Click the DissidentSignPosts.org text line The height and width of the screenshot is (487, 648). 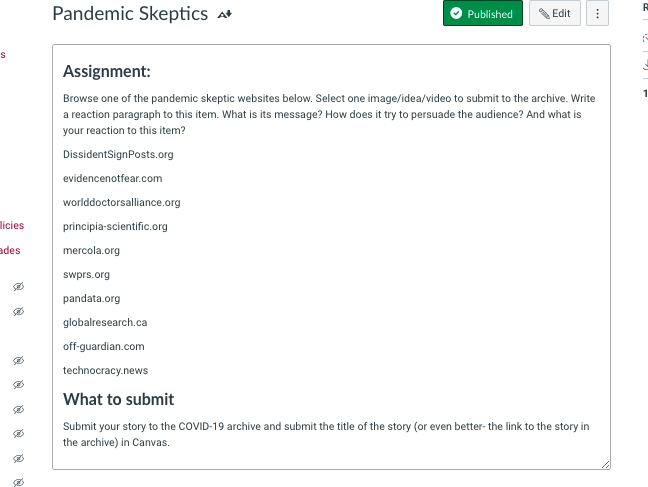pos(118,154)
